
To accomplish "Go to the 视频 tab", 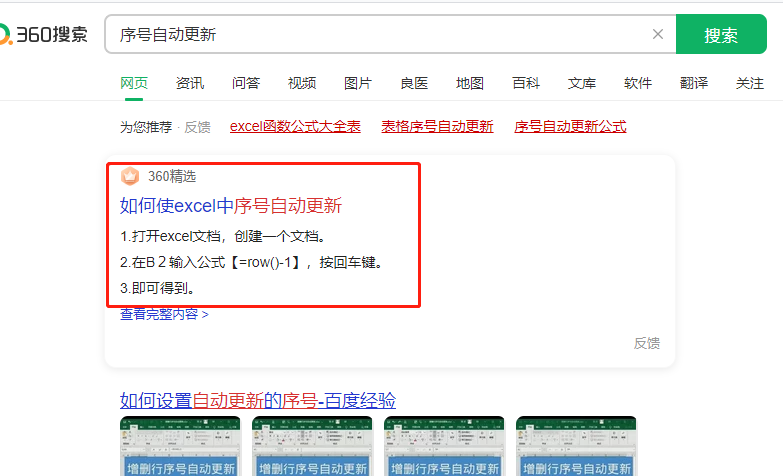I will [302, 83].
